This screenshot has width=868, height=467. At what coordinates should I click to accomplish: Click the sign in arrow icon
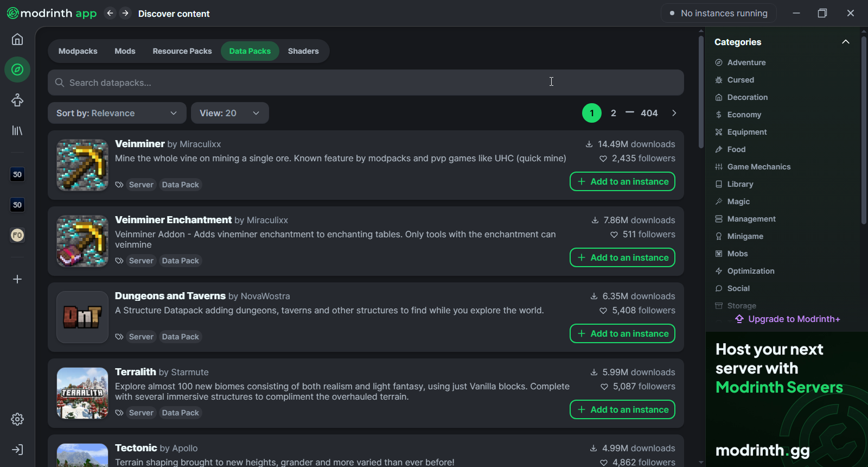[x=17, y=450]
